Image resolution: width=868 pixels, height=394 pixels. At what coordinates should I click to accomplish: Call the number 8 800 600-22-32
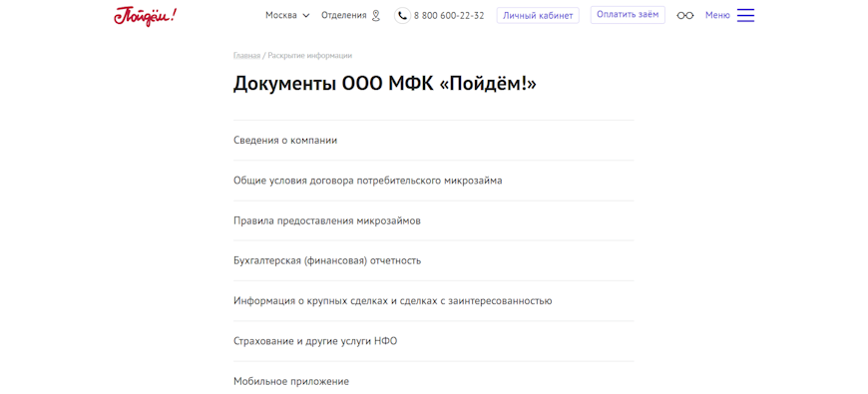(449, 16)
